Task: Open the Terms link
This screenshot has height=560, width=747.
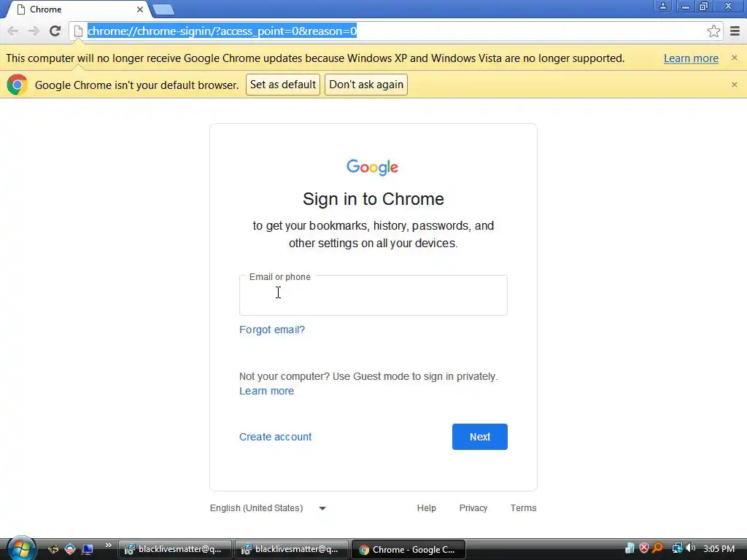Action: [523, 508]
